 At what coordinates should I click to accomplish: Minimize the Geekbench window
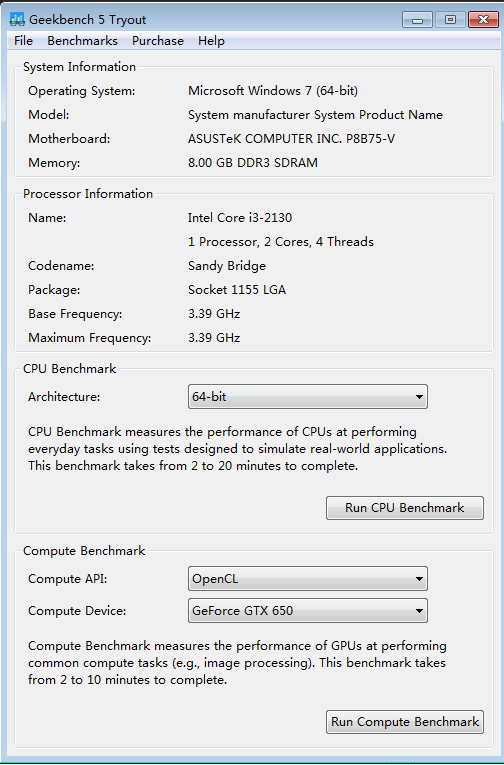click(x=417, y=20)
